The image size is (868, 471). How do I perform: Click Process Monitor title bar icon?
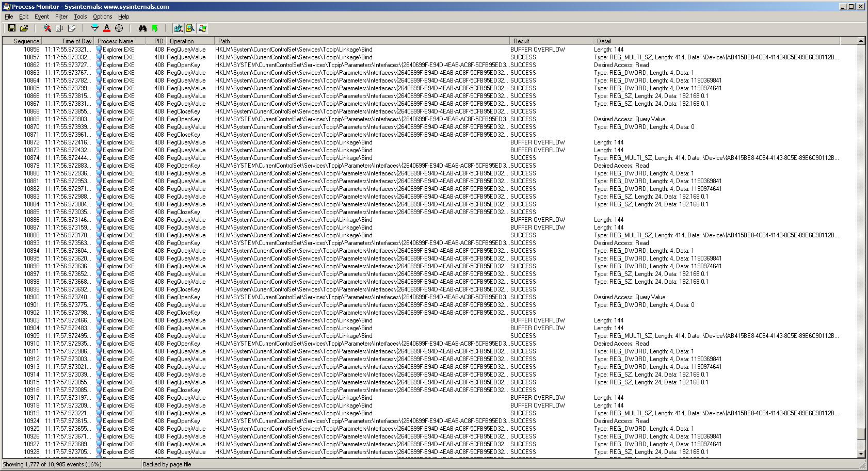tap(6, 6)
